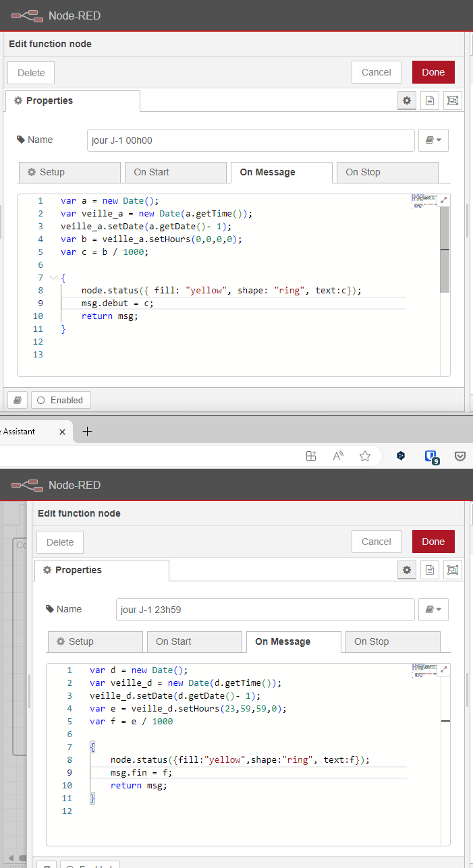Image resolution: width=473 pixels, height=868 pixels.
Task: Select Properties tab in bottom editor
Action: click(102, 570)
